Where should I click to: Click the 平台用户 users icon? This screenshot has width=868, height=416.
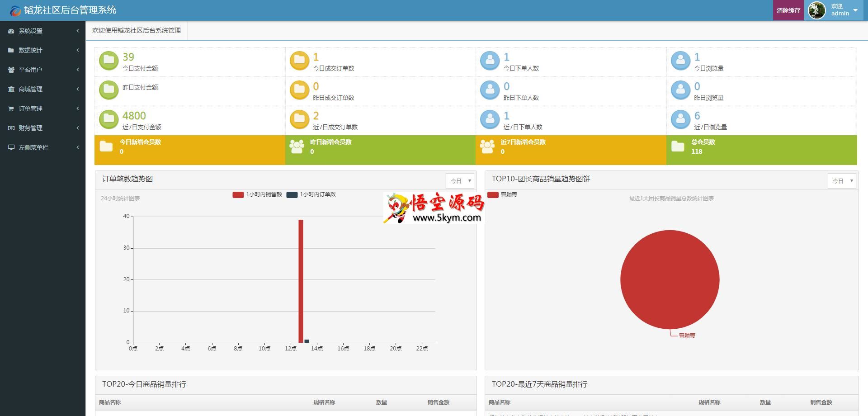point(11,70)
